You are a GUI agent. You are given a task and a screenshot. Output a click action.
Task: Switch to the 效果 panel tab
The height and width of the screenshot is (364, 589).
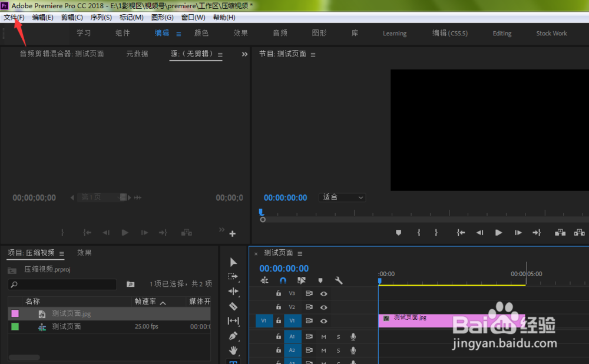pyautogui.click(x=84, y=253)
